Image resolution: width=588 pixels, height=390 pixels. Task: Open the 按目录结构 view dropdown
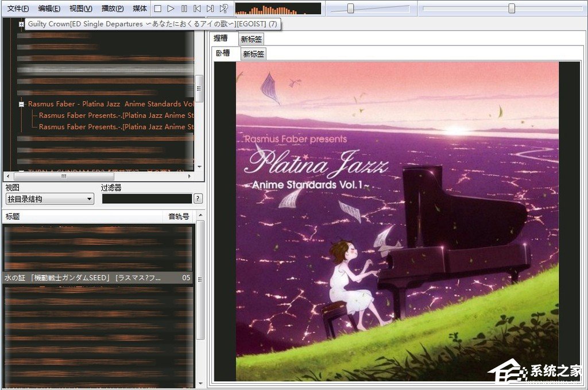tap(49, 198)
